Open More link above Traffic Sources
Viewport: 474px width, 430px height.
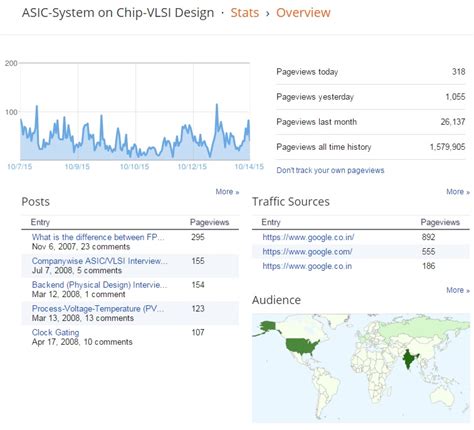pyautogui.click(x=458, y=192)
